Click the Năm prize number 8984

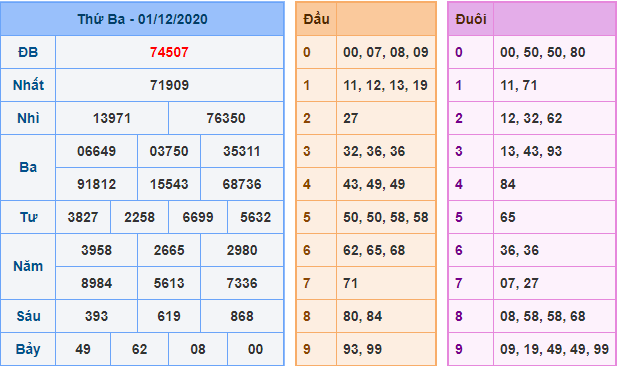(96, 284)
